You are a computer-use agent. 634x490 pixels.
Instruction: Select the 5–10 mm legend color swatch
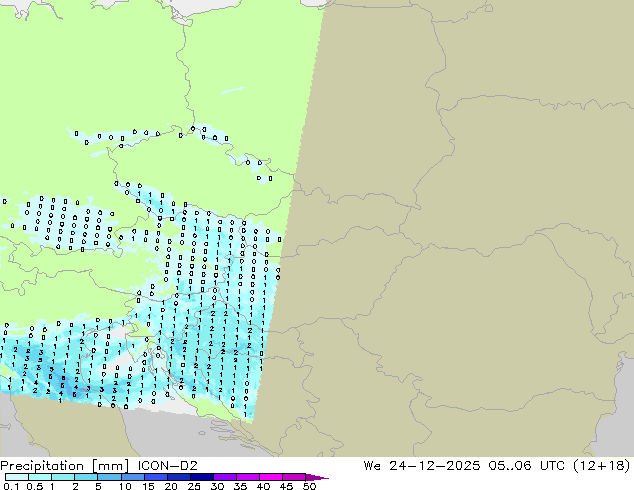coord(109,477)
